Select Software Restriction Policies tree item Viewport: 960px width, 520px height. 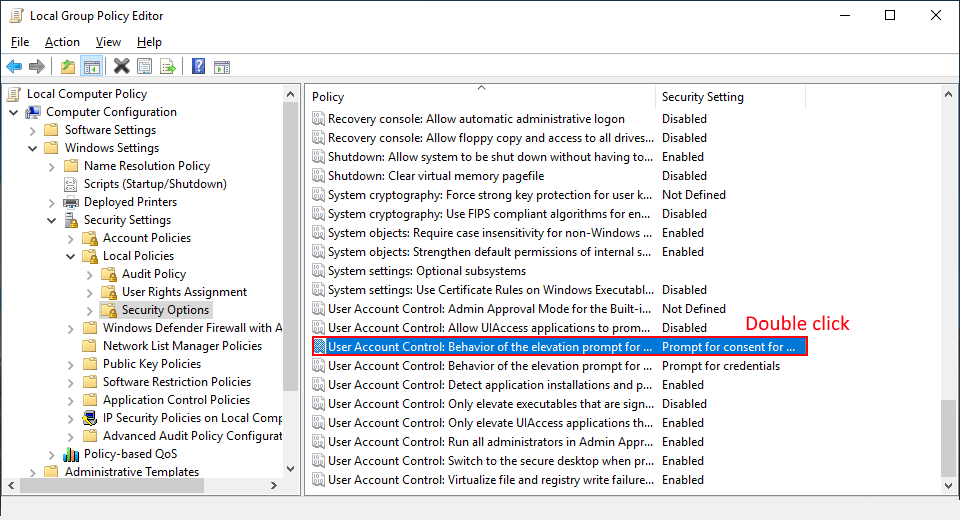tap(177, 382)
